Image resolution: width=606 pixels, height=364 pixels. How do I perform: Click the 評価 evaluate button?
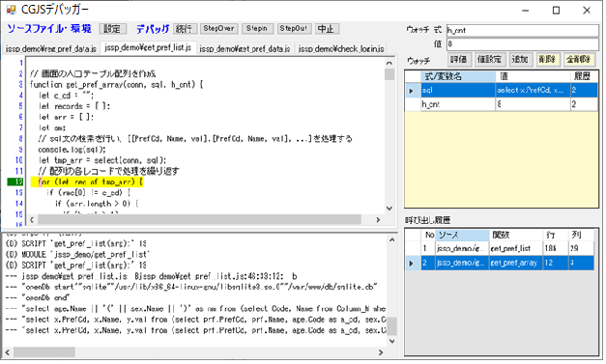pyautogui.click(x=459, y=60)
